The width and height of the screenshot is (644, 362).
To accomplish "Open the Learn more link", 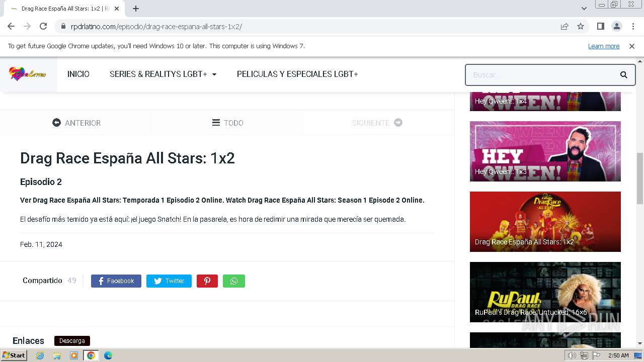I will click(x=604, y=46).
